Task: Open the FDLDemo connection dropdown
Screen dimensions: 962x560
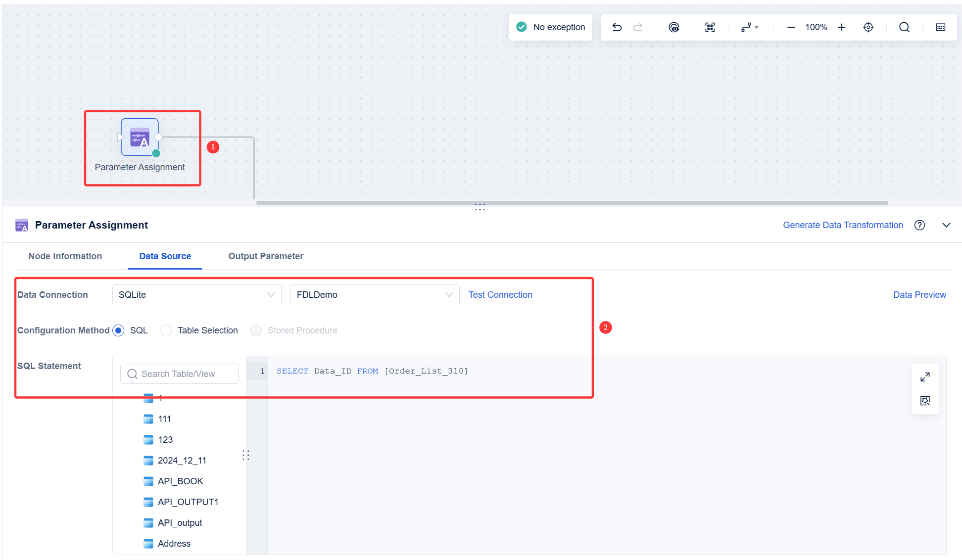Action: pyautogui.click(x=375, y=295)
